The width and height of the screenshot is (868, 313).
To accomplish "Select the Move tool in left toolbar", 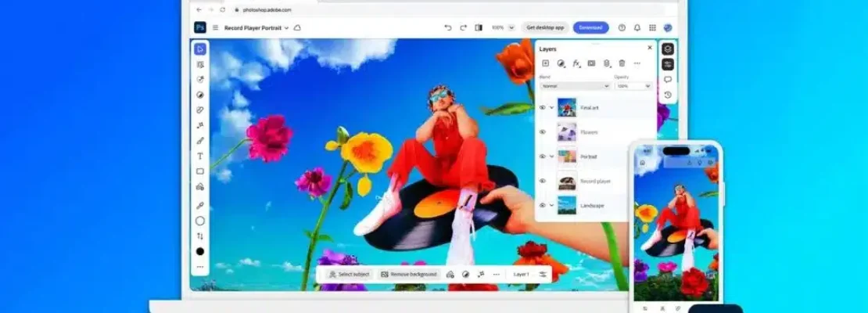I will (x=200, y=49).
